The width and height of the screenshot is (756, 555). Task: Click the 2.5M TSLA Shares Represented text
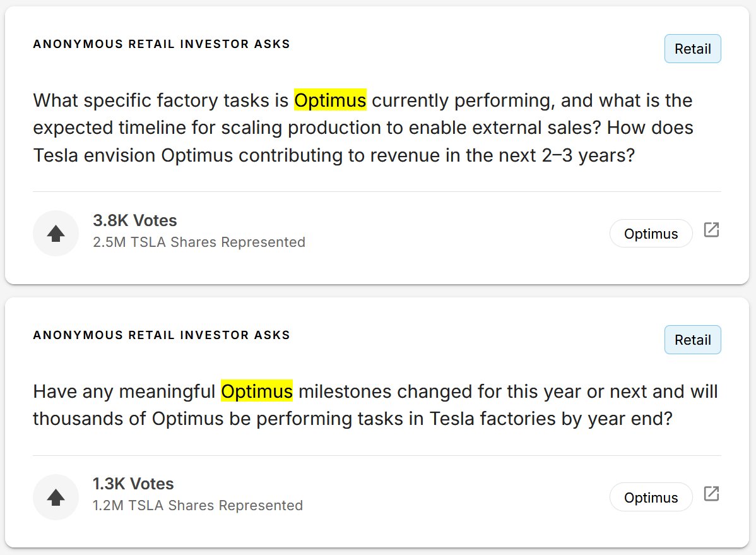[x=199, y=242]
